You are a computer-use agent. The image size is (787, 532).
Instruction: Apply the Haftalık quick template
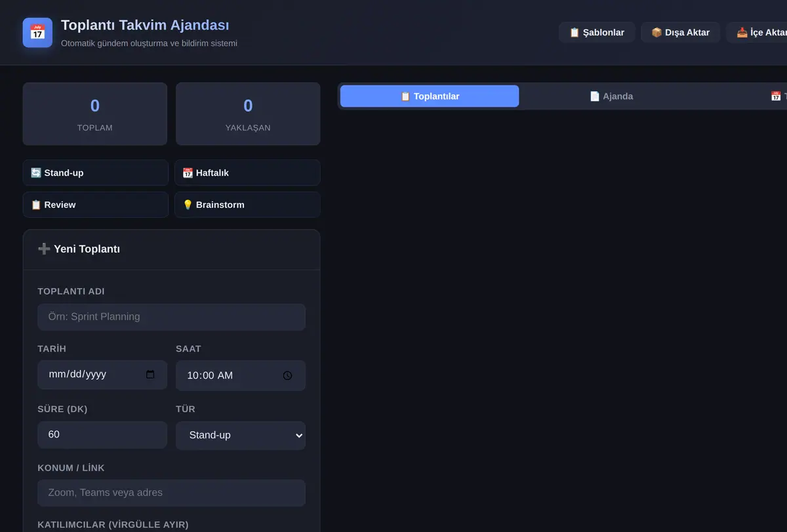(247, 173)
